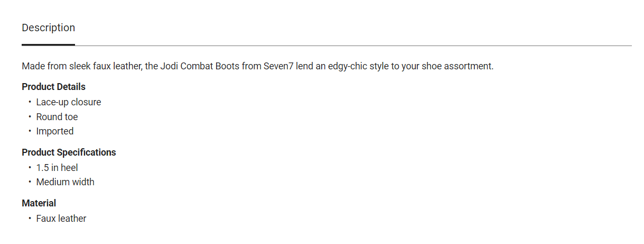Click the dark underline beneath Description tab
644x244 pixels.
48,45
